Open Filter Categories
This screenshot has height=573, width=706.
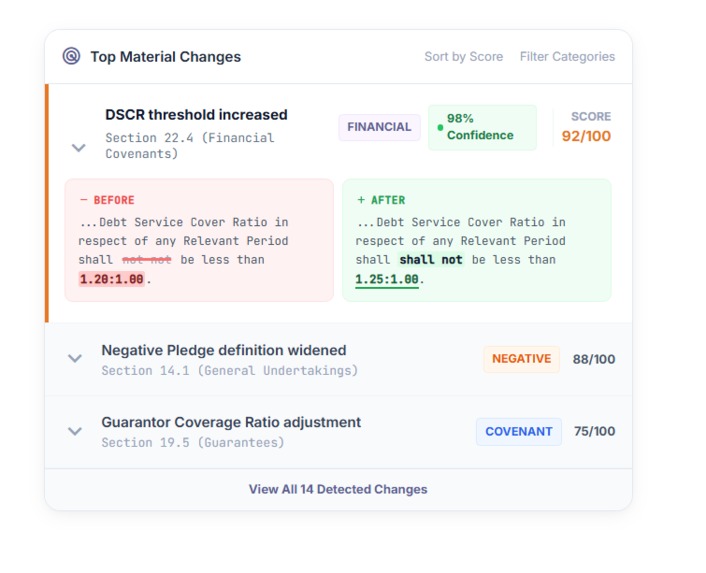[567, 57]
